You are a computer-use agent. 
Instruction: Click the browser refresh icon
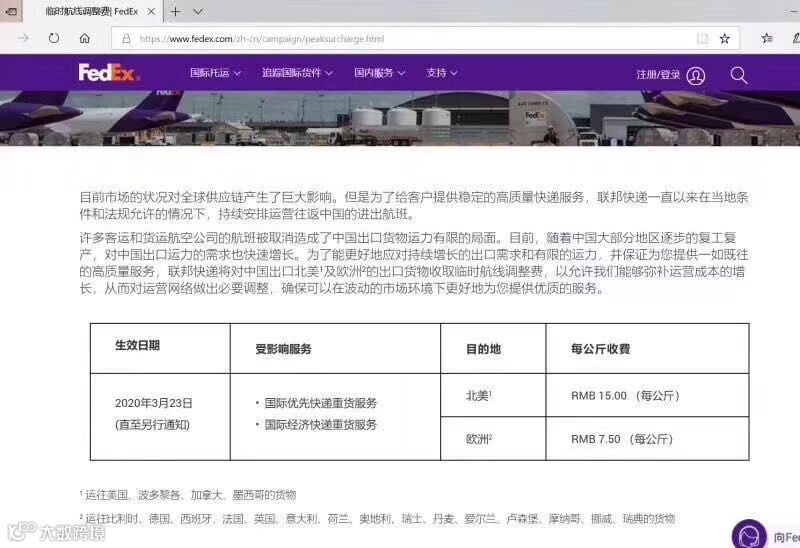pos(54,38)
